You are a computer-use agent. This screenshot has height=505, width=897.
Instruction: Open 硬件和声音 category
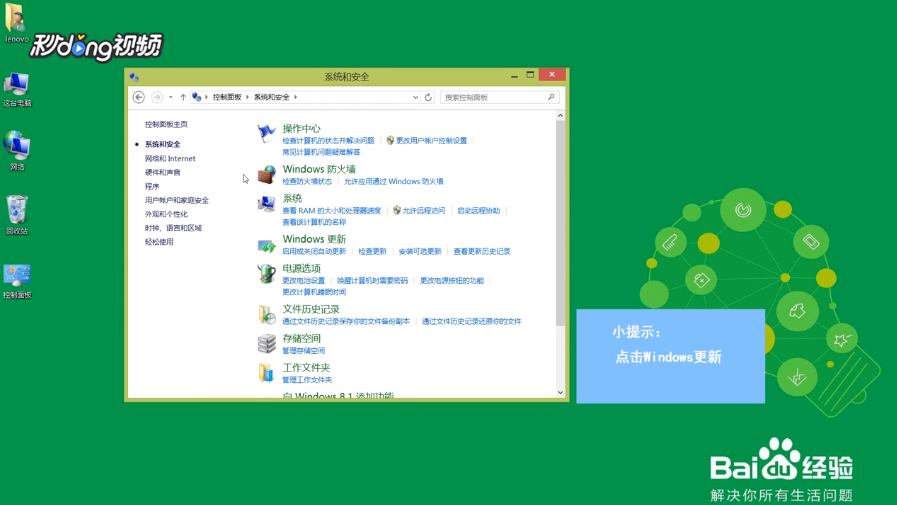[162, 172]
